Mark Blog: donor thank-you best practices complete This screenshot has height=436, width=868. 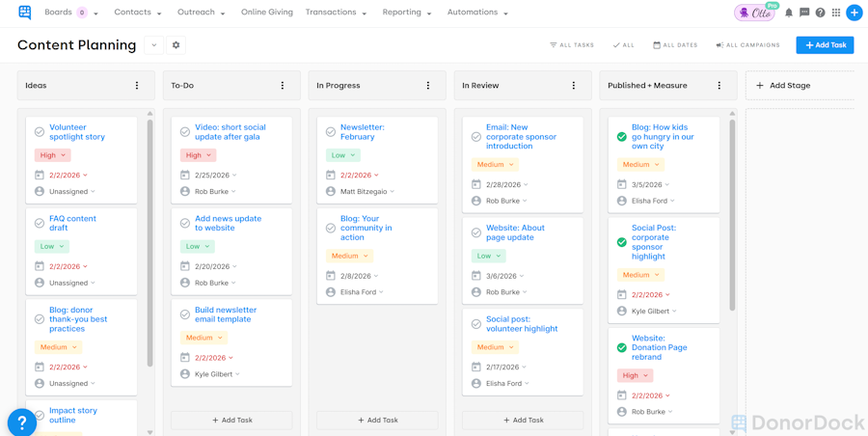pos(40,319)
